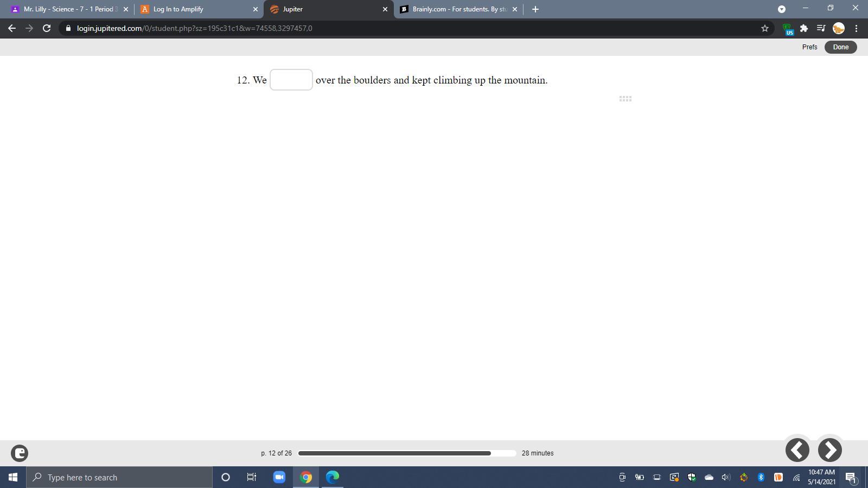This screenshot has height=488, width=868.
Task: Click the browser forward arrow
Action: (x=29, y=28)
